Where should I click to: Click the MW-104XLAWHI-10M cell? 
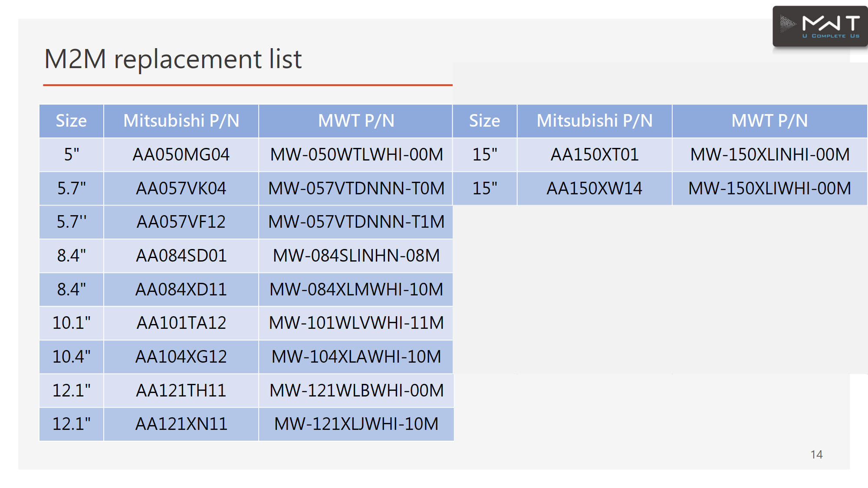coord(356,357)
